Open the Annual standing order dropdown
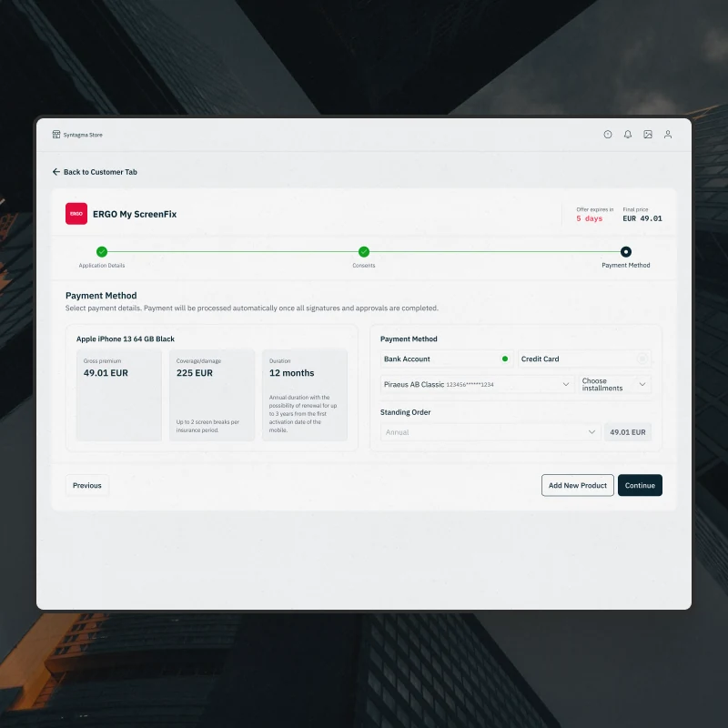 click(x=490, y=432)
